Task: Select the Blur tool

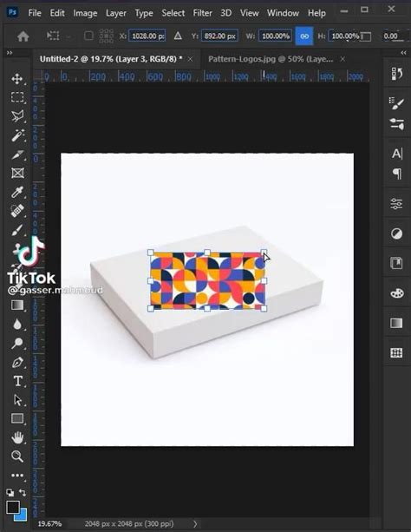Action: (17, 324)
